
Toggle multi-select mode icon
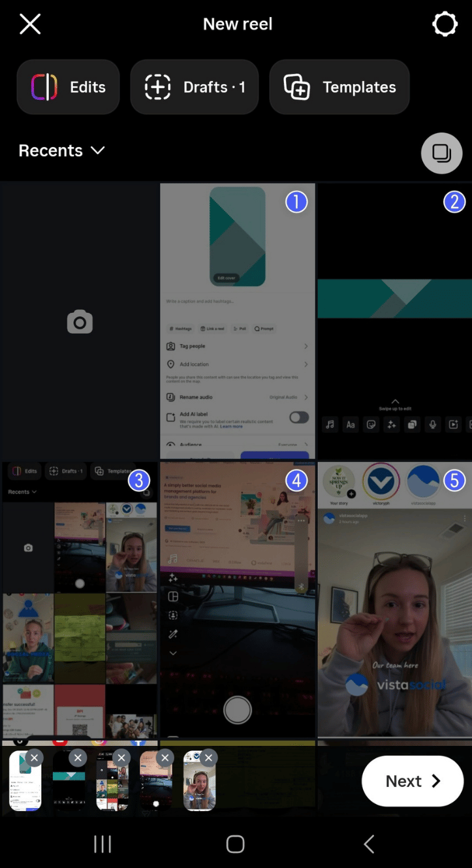coord(441,153)
